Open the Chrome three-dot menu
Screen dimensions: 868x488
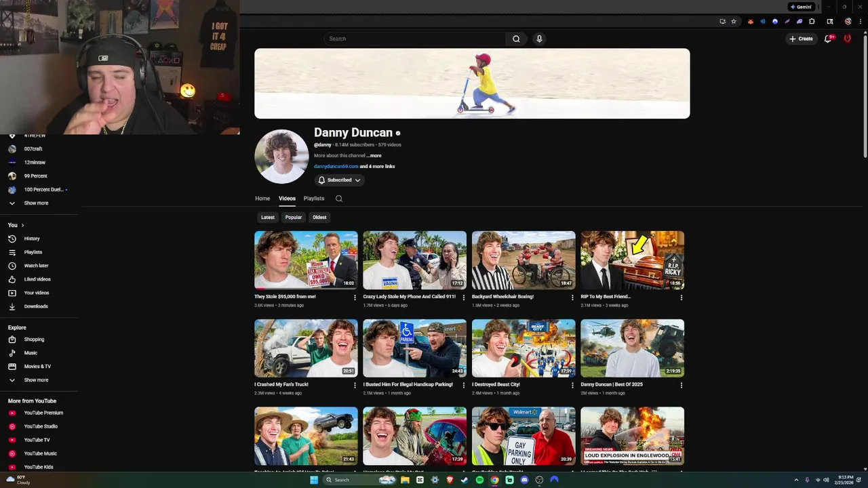(860, 22)
